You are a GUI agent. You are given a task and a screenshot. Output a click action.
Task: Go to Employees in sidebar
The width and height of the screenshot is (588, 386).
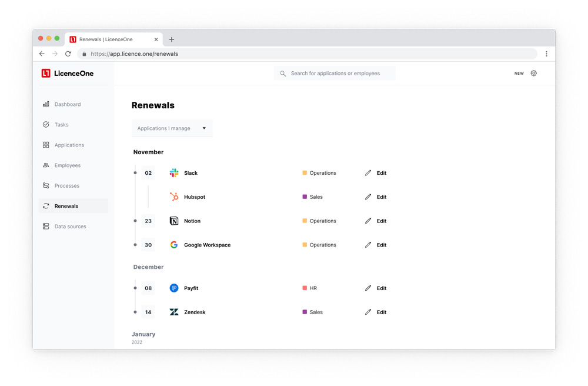(68, 165)
